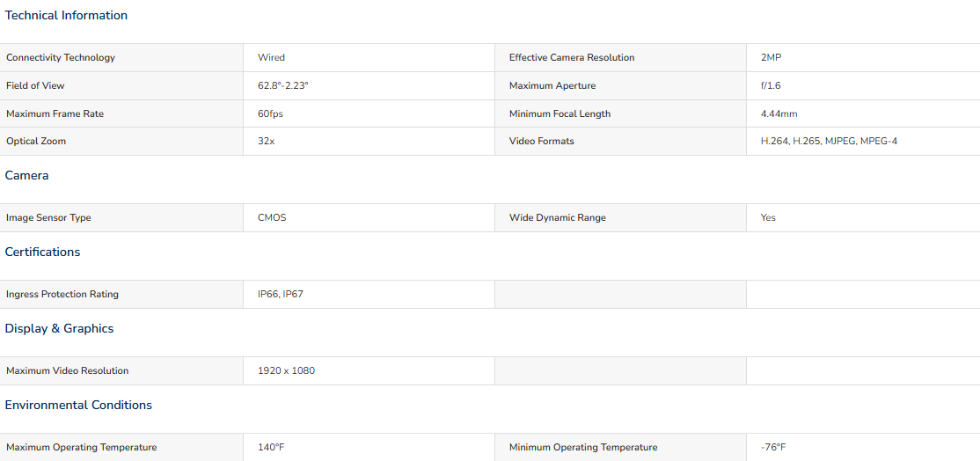Select the CMOS image sensor value
Screen dimensions: 980x461
click(x=272, y=218)
